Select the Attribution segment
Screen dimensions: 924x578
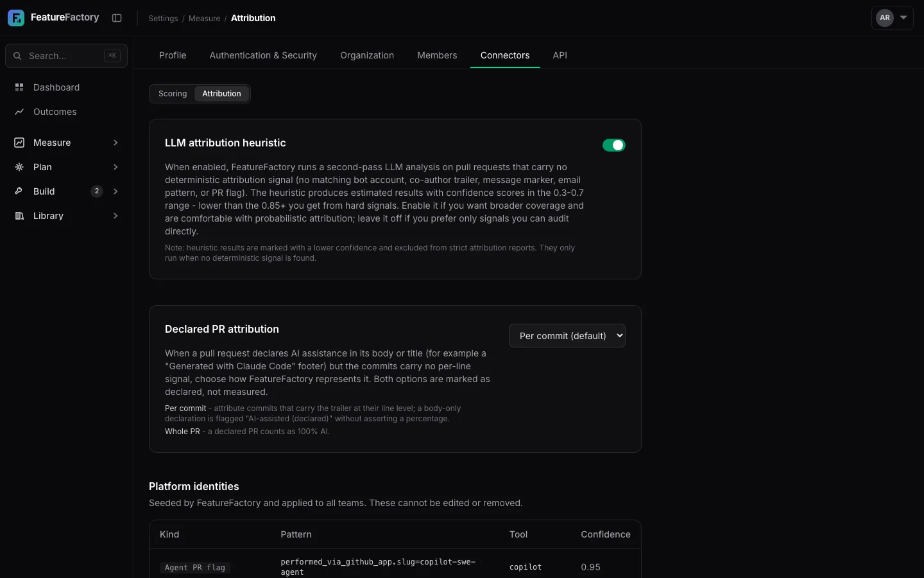click(221, 94)
